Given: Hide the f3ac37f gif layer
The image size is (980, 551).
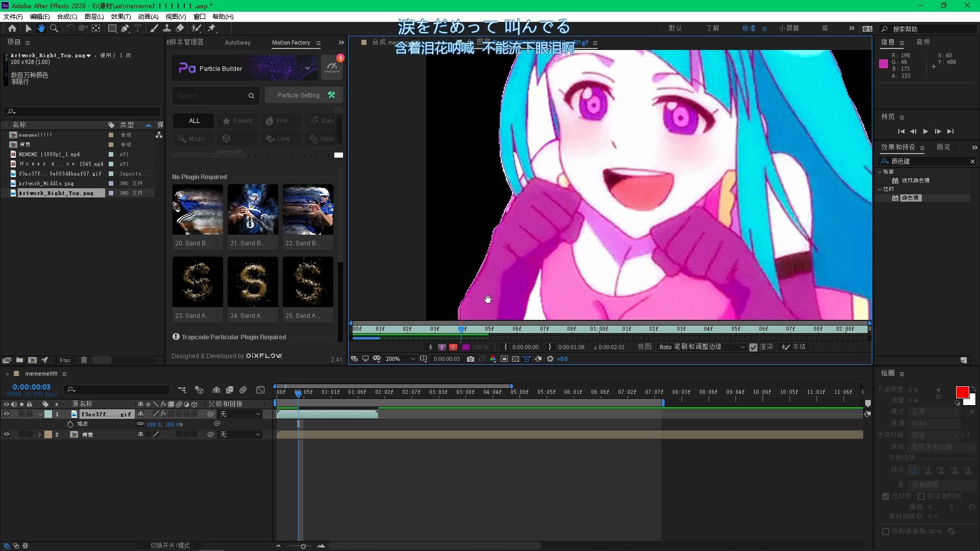Looking at the screenshot, I should 7,414.
